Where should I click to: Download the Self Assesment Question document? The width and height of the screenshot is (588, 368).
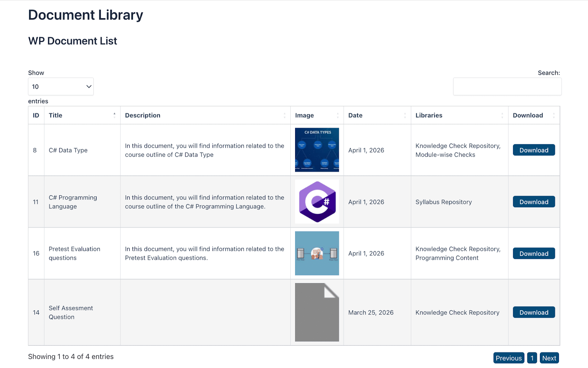pyautogui.click(x=534, y=313)
